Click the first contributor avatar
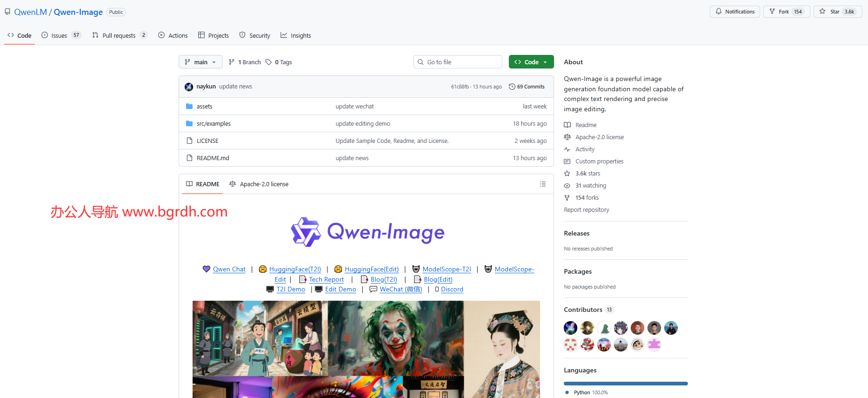This screenshot has height=398, width=868. 570,328
